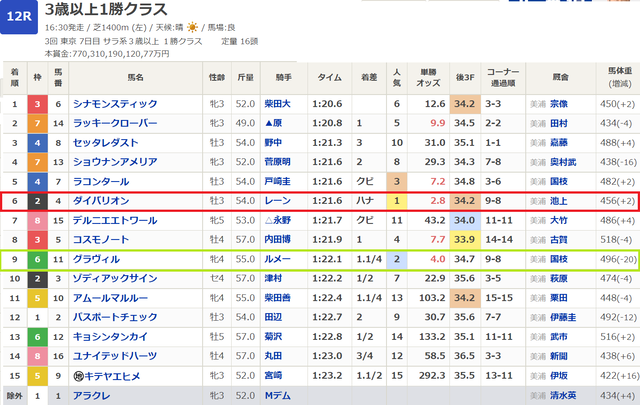Viewport: 640px width, 405px height.
Task: Open trainer 嘉藤 stable page
Action: pyautogui.click(x=559, y=143)
